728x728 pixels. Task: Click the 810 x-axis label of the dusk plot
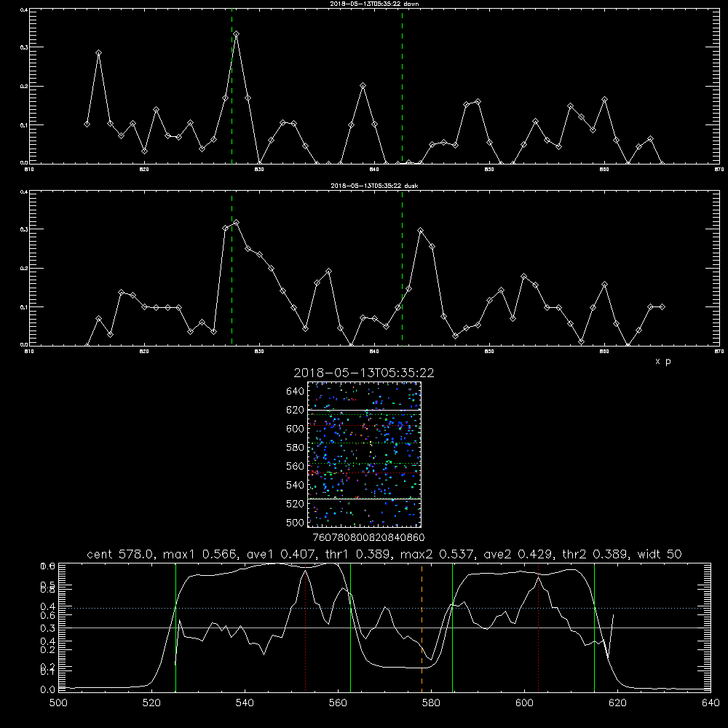(29, 351)
